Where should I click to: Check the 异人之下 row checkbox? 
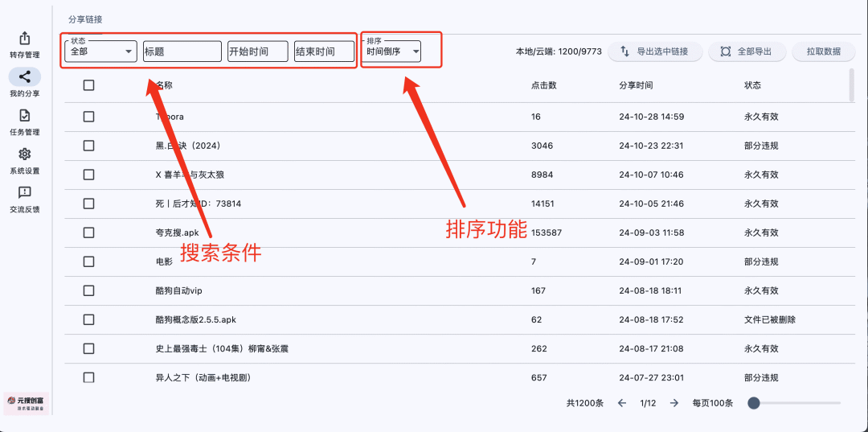(88, 378)
